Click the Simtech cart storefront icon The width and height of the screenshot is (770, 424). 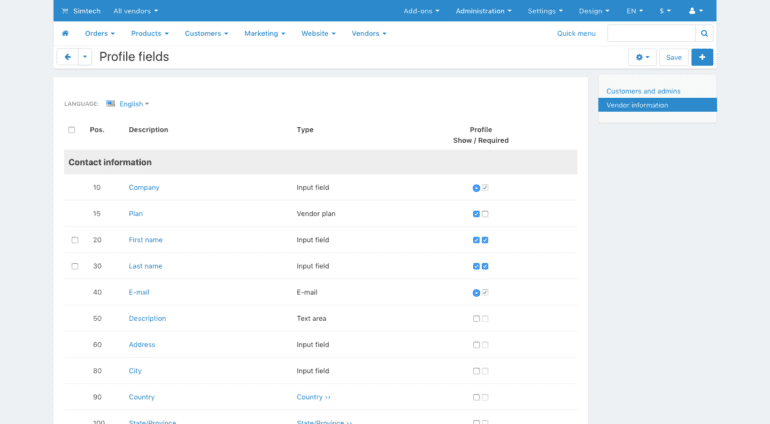[x=65, y=11]
